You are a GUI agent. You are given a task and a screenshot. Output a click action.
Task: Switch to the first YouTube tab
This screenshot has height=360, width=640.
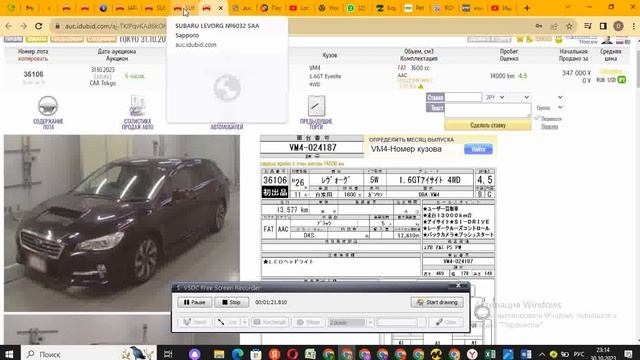299,8
